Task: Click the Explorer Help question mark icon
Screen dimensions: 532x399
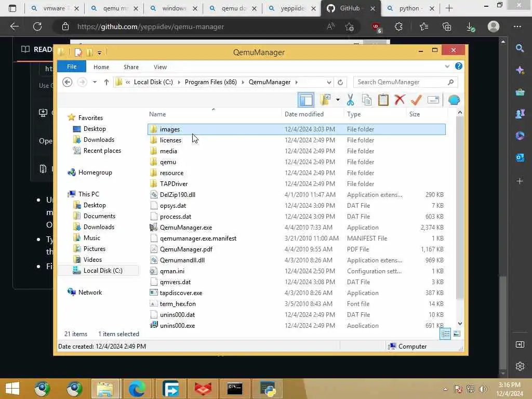Action: (x=458, y=66)
